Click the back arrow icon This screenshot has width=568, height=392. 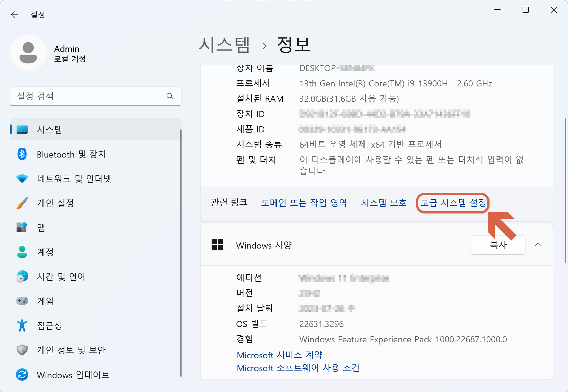[x=15, y=15]
